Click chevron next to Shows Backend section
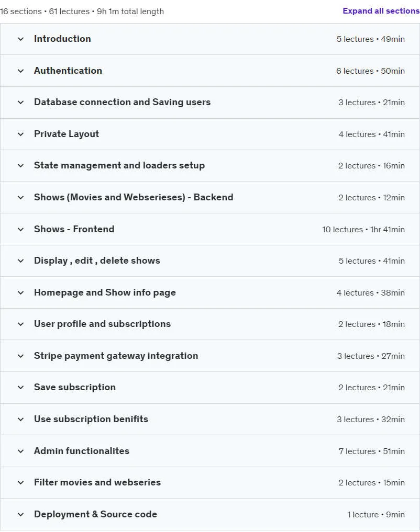 21,198
